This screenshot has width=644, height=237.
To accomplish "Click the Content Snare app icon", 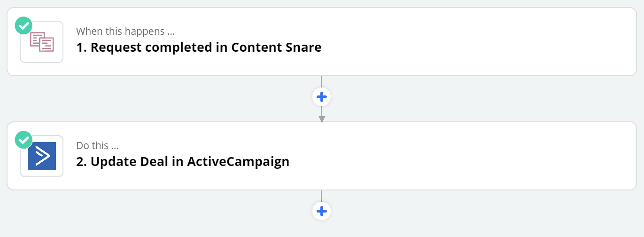I will (42, 42).
